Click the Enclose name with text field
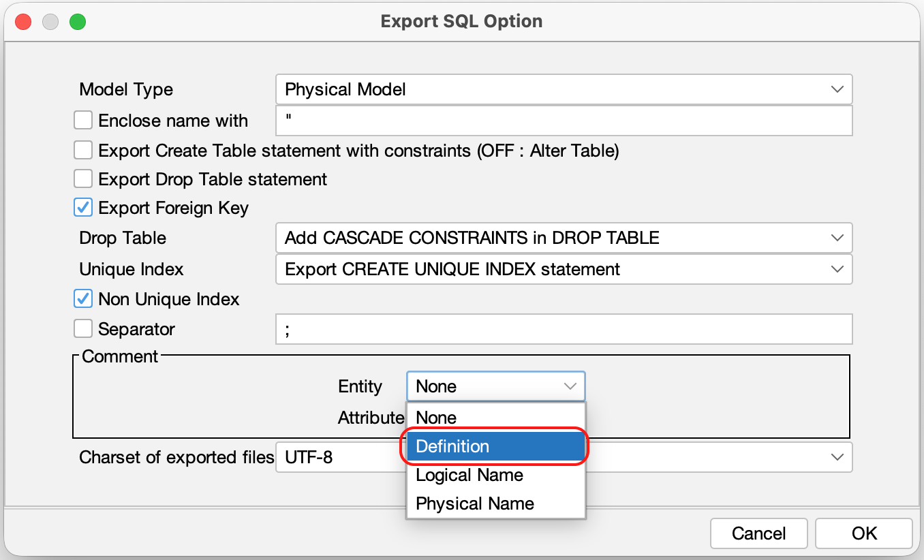924x560 pixels. pos(564,120)
